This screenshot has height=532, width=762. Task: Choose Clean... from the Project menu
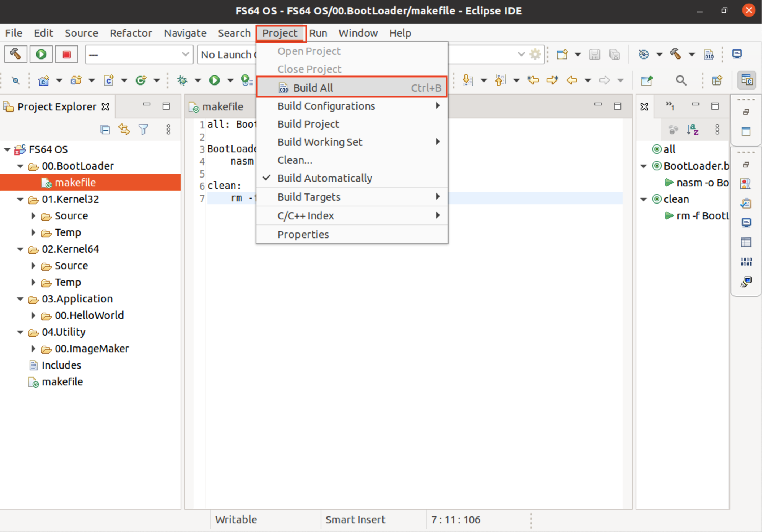[x=294, y=160]
